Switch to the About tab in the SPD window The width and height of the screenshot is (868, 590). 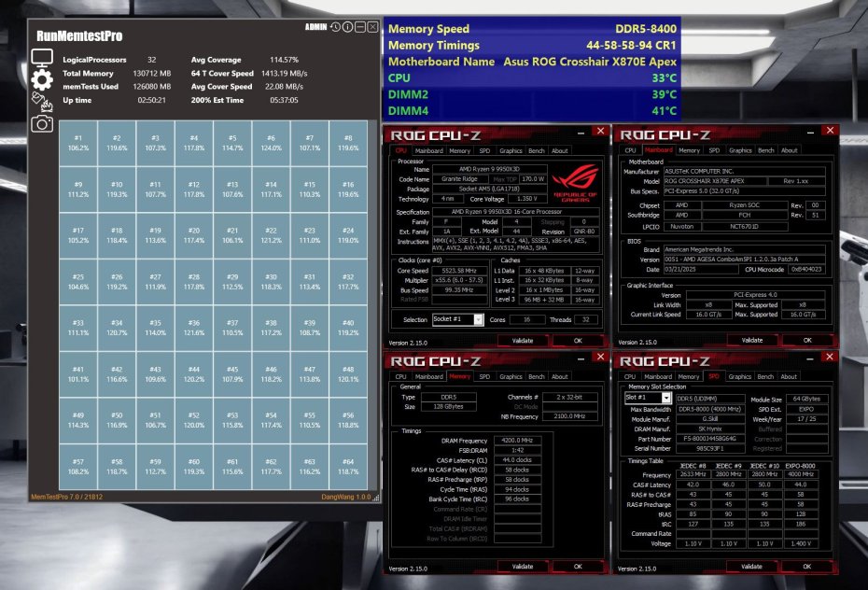[791, 377]
